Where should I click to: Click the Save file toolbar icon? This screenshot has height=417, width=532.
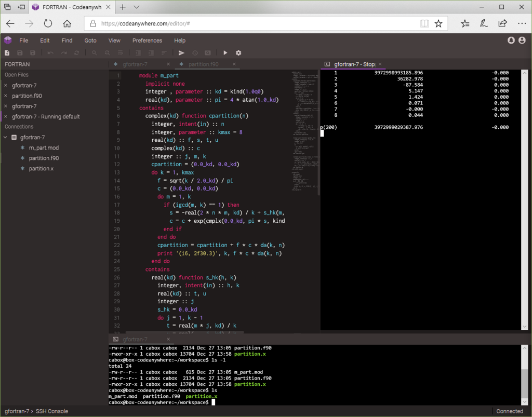click(x=20, y=53)
